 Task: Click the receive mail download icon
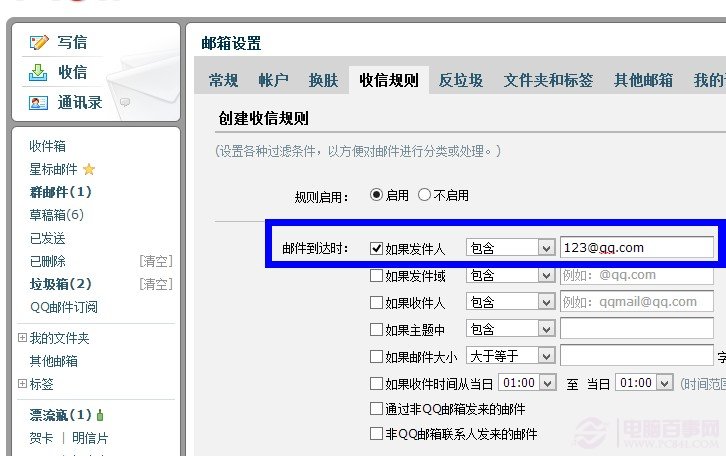coord(38,72)
